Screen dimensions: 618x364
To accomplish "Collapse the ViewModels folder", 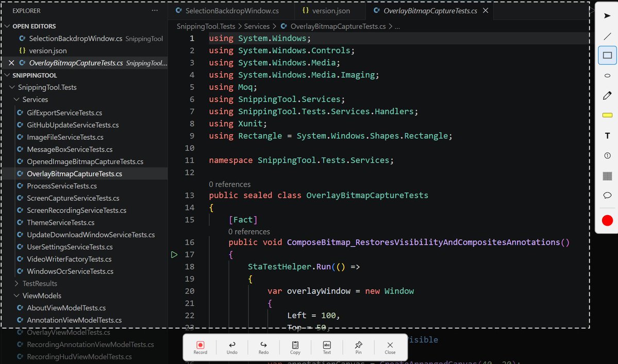I will tap(16, 296).
